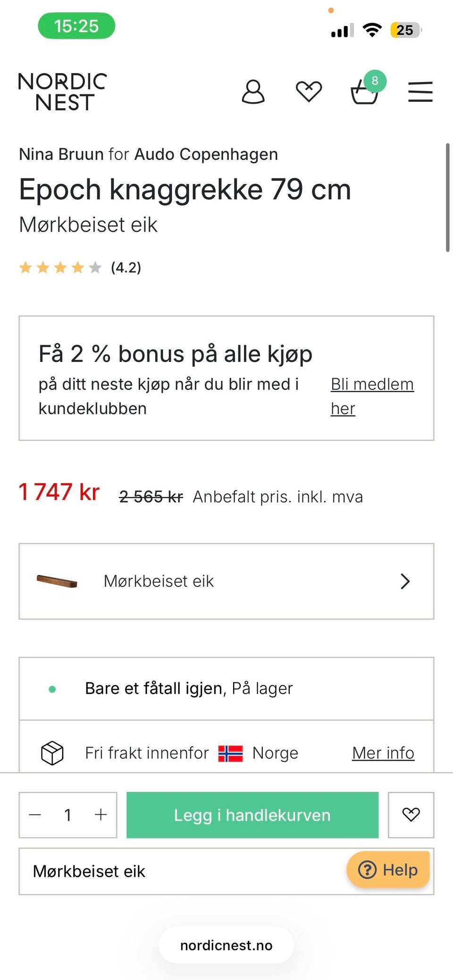This screenshot has width=453, height=980.
Task: Tap the free shipping box icon
Action: pyautogui.click(x=52, y=753)
